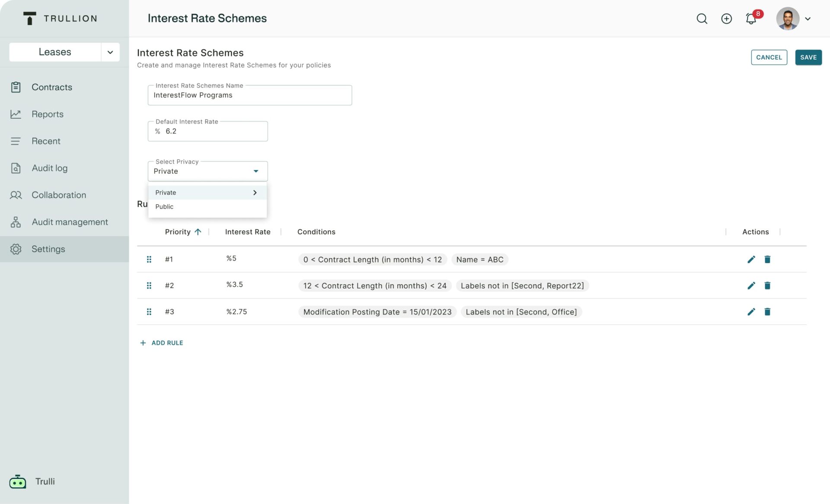Image resolution: width=830 pixels, height=504 pixels.
Task: Click the Collaboration people icon
Action: 16,195
